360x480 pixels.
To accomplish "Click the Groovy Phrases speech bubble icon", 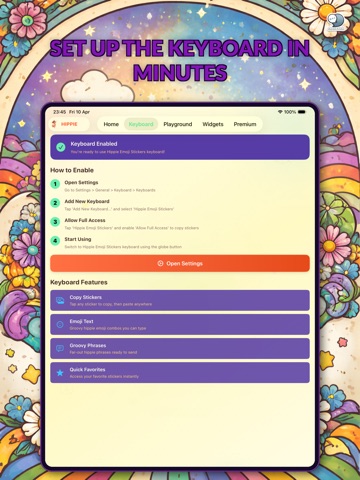I will click(60, 348).
